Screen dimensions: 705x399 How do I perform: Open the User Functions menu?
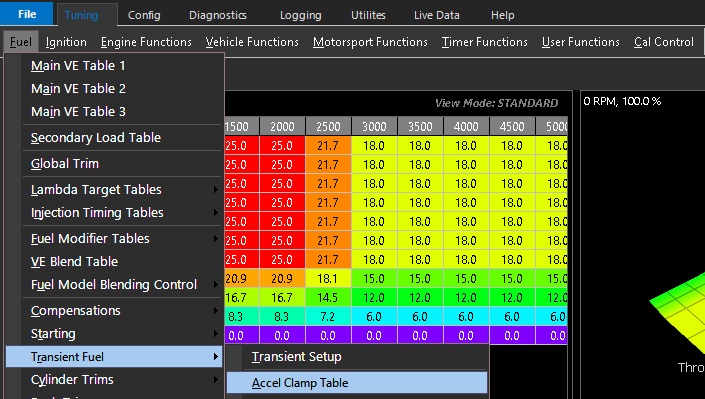tap(580, 42)
